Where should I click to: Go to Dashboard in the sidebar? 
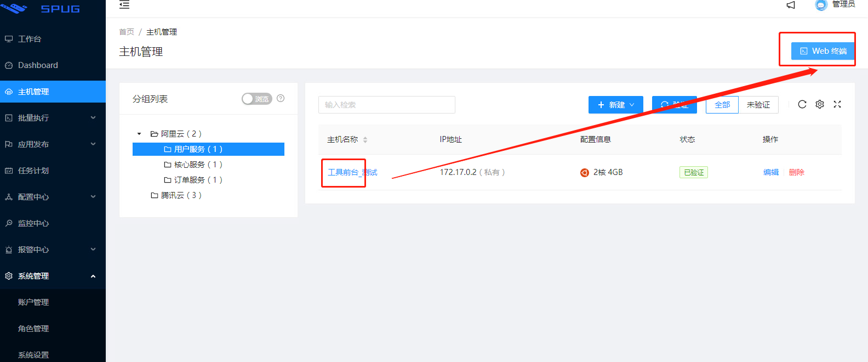click(53, 65)
